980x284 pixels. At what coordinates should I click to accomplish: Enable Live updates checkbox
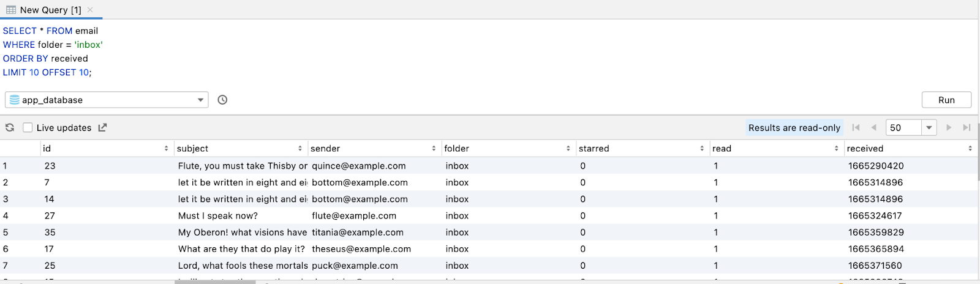(x=28, y=127)
